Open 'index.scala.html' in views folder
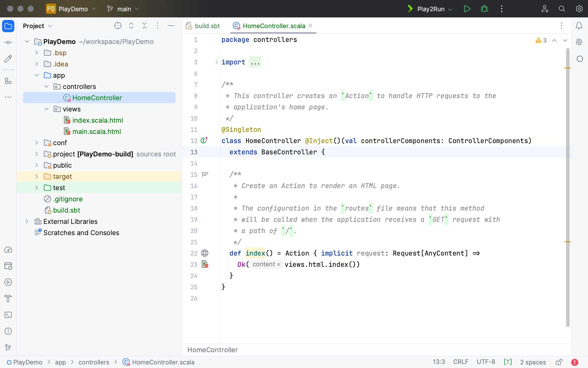Screen dimensions: 588x368 point(97,120)
